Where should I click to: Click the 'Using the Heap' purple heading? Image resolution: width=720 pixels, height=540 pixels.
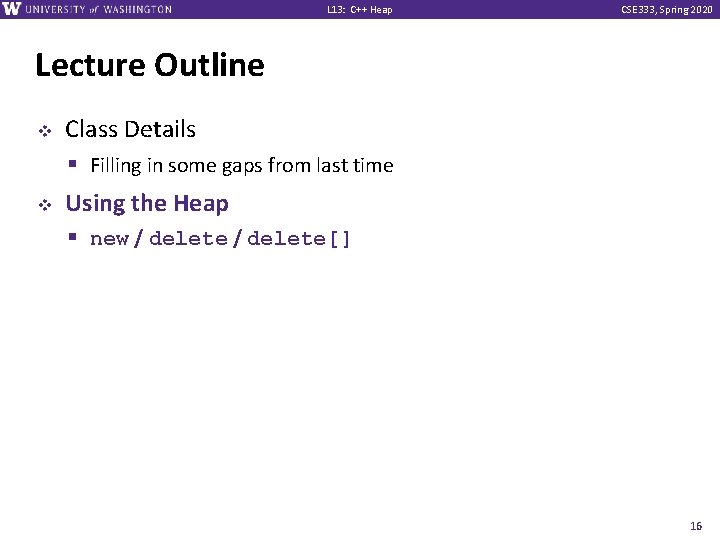pos(147,203)
